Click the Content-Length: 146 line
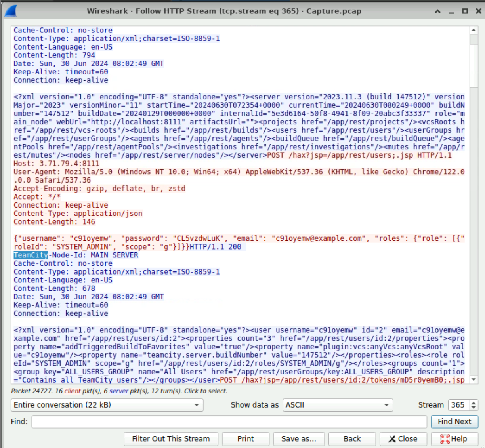485x448 pixels. pyautogui.click(x=54, y=222)
